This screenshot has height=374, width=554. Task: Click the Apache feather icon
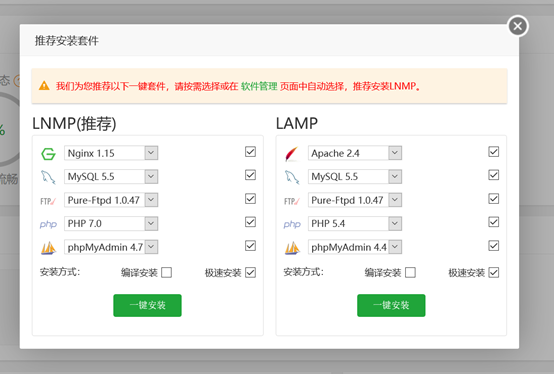tap(292, 154)
